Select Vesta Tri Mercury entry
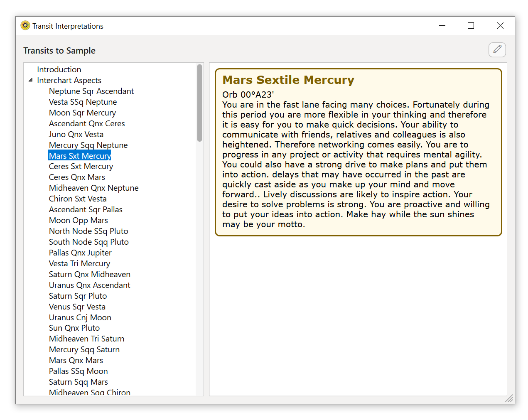The image size is (528, 420). [x=79, y=263]
